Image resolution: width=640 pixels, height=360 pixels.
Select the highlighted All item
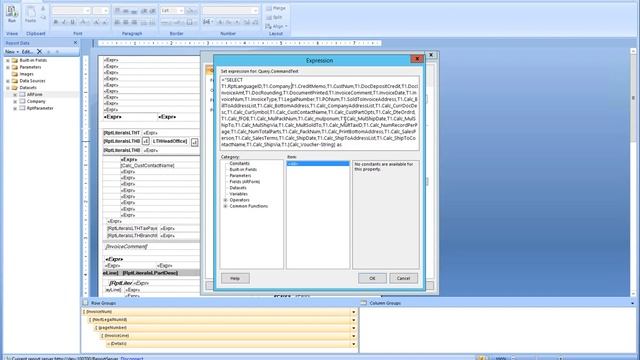tap(318, 164)
